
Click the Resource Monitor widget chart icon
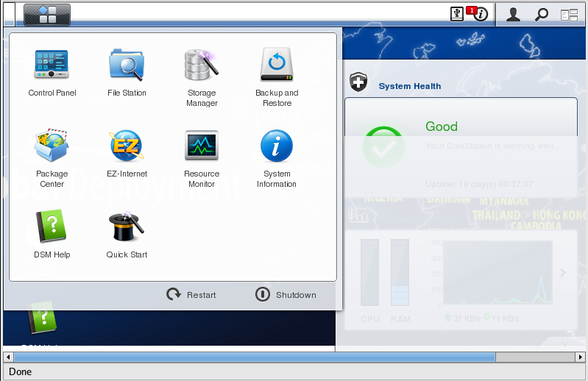click(x=358, y=215)
